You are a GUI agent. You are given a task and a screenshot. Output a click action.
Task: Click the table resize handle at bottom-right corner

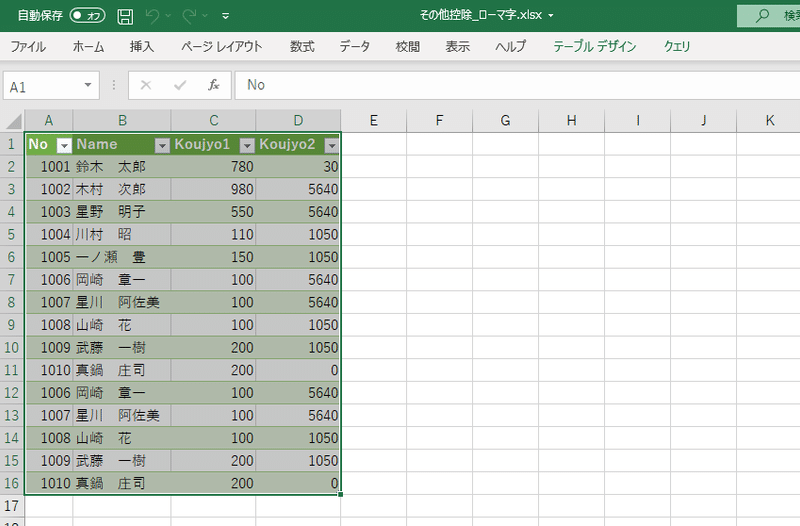(340, 494)
